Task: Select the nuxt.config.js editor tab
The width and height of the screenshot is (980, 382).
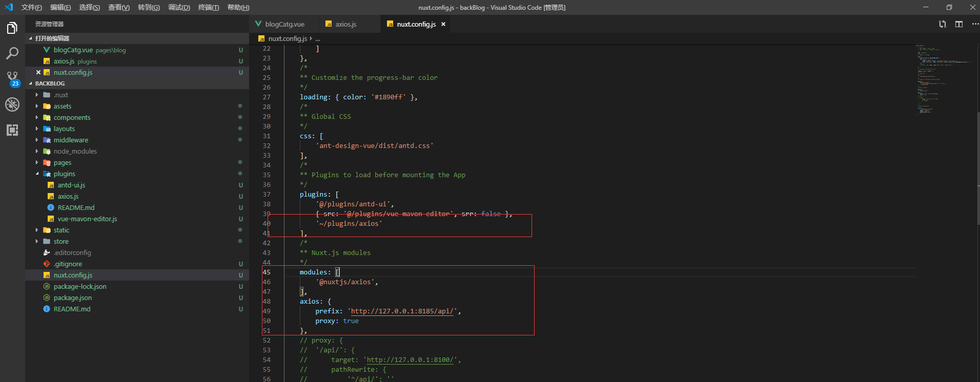Action: [416, 24]
